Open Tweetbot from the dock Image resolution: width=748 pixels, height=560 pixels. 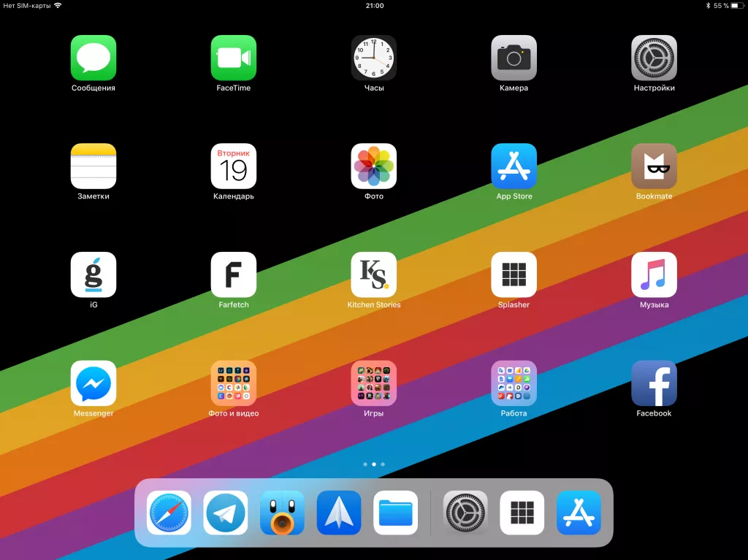point(282,512)
